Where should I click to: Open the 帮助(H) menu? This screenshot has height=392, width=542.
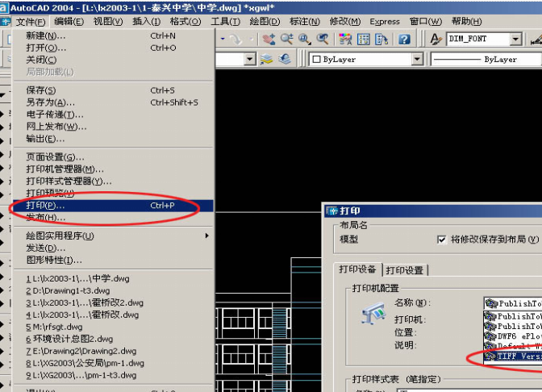(x=466, y=22)
